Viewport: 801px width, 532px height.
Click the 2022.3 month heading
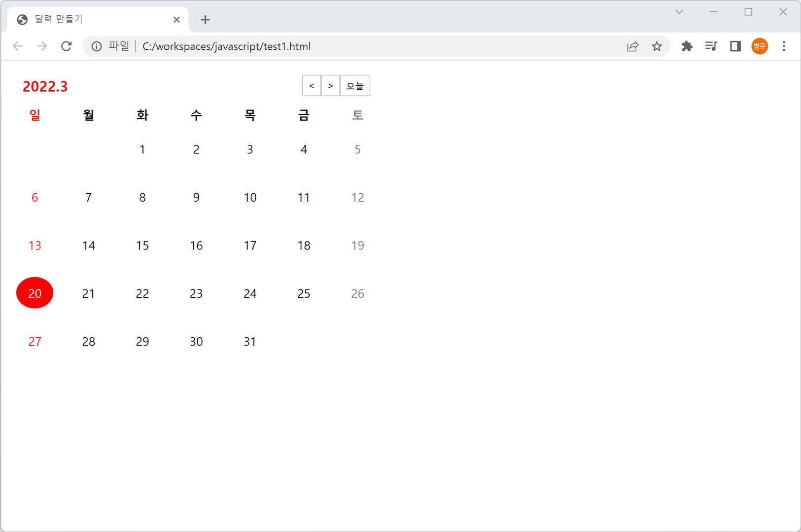[x=45, y=86]
